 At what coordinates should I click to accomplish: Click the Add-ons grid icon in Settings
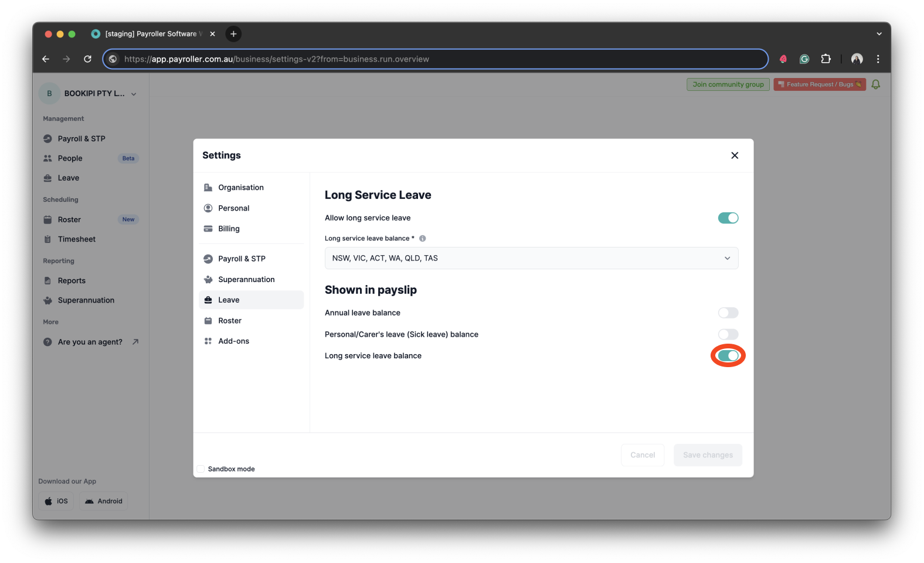[208, 341]
